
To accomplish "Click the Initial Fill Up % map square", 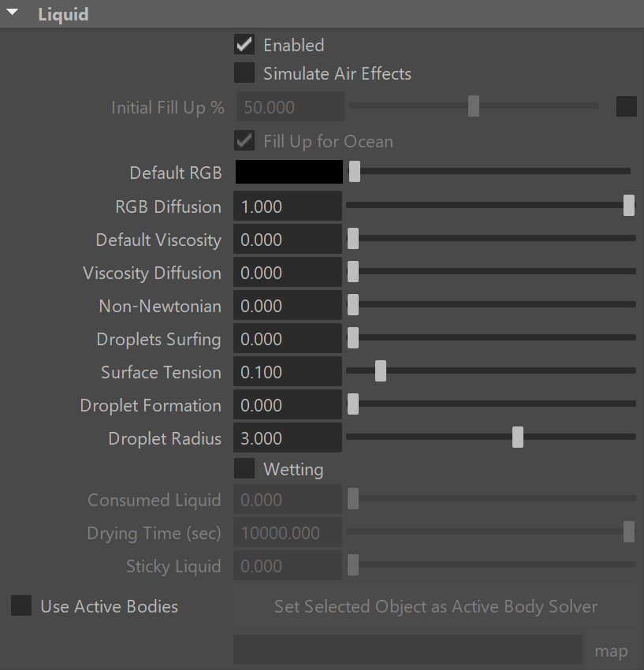I will pos(627,106).
